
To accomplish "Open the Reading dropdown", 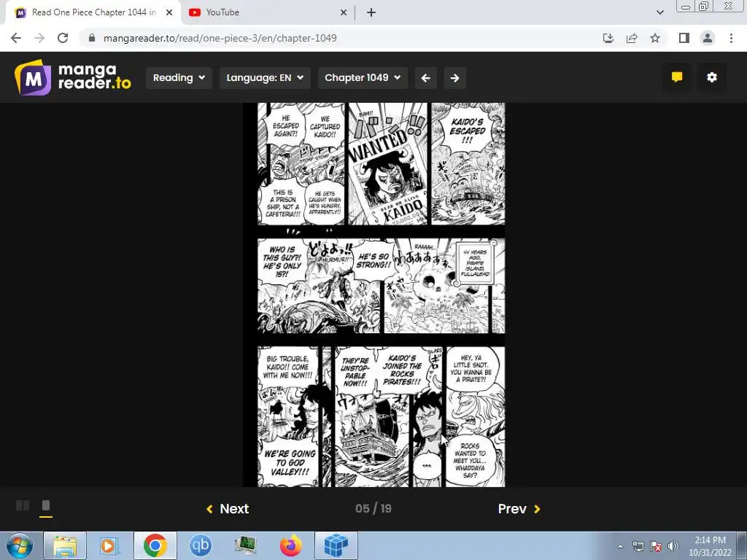I will click(179, 77).
